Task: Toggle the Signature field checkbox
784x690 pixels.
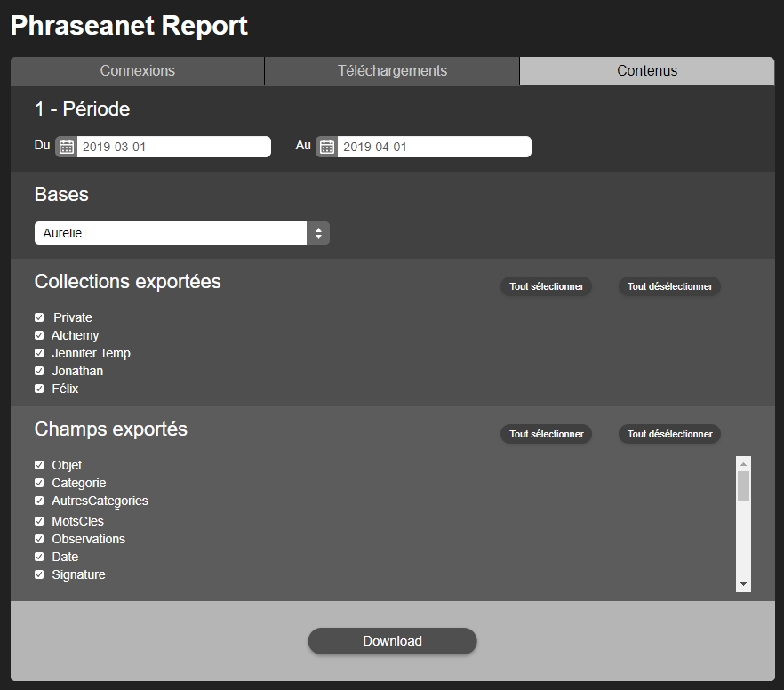Action: tap(39, 574)
